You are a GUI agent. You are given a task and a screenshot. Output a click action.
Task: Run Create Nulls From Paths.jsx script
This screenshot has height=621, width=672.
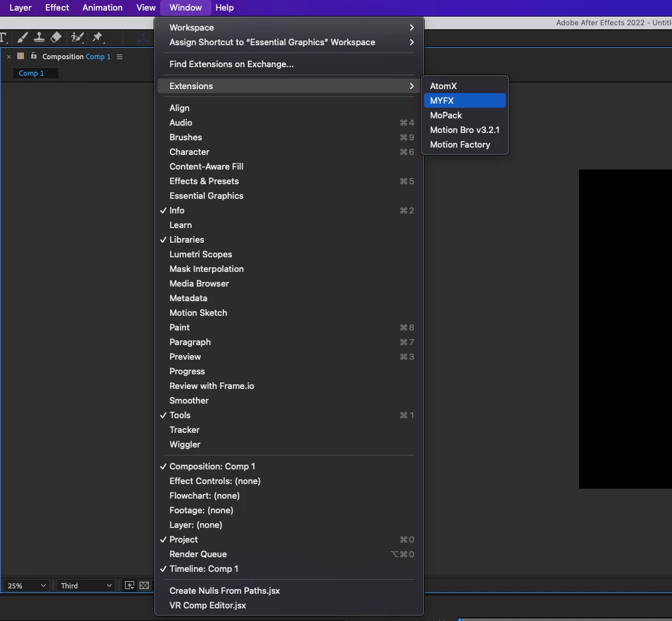[x=289, y=590]
